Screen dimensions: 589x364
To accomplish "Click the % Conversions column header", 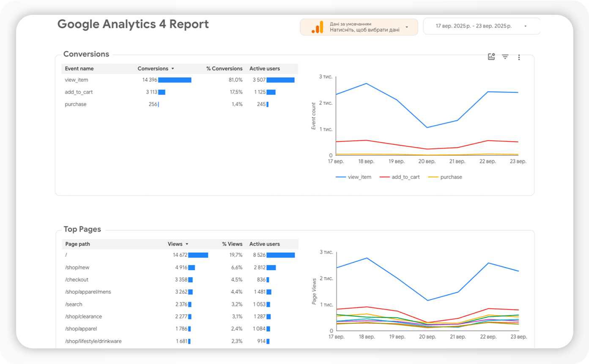I will click(224, 69).
